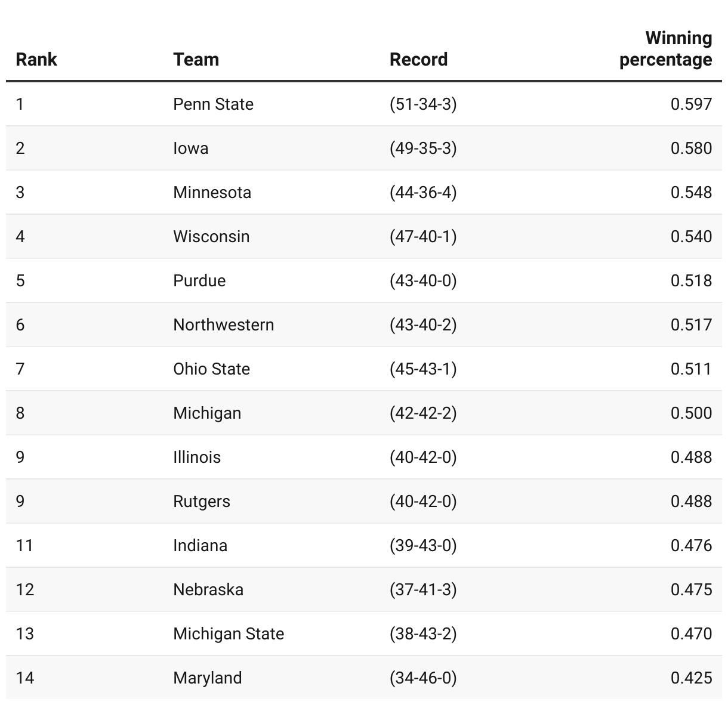The height and width of the screenshot is (705, 728).
Task: Select the Northwestern team name
Action: click(224, 325)
